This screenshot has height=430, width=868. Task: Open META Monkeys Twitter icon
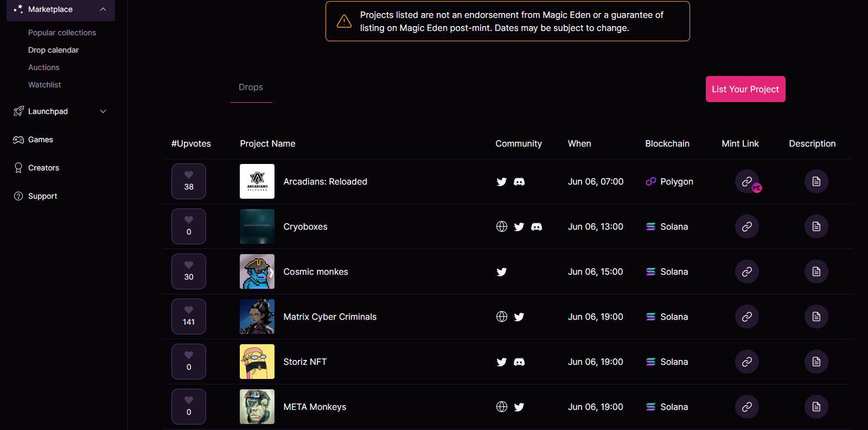pyautogui.click(x=519, y=407)
